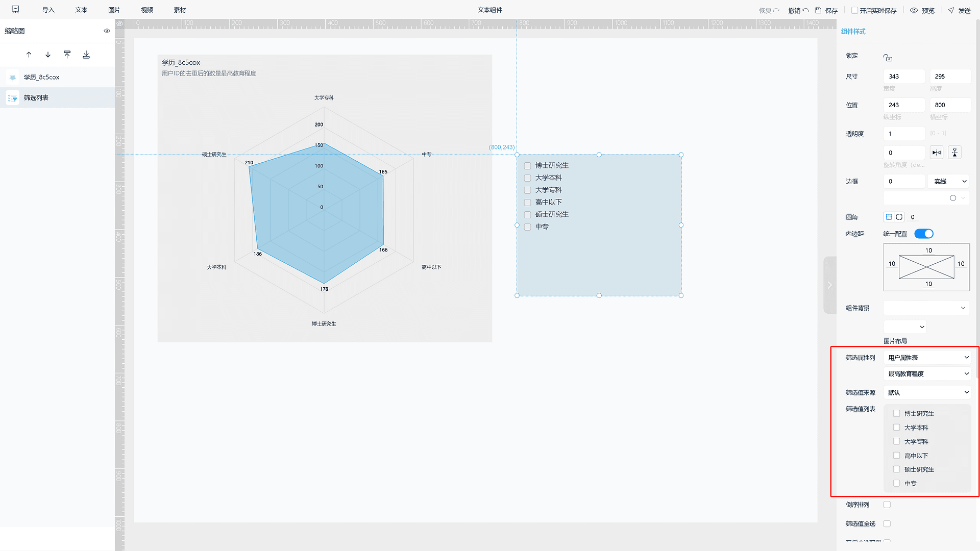The width and height of the screenshot is (980, 551).
Task: Click the filter list icon beside 筛选列表
Action: pyautogui.click(x=13, y=98)
